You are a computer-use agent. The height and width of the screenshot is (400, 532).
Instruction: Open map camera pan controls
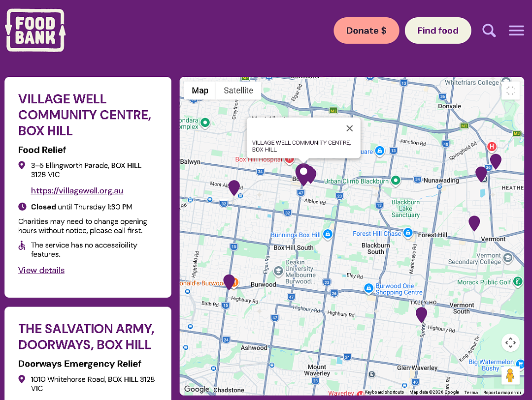510,343
